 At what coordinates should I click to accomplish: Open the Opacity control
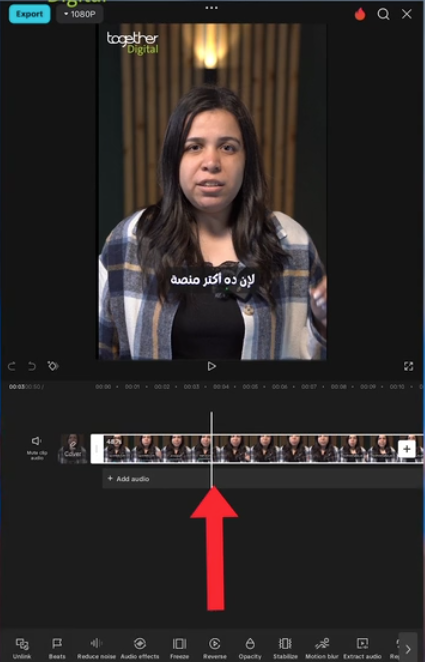click(250, 648)
